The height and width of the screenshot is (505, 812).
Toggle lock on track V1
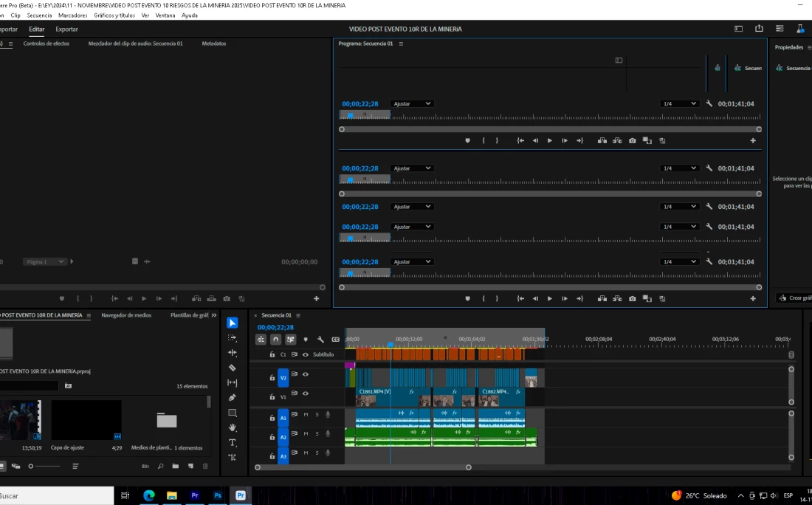(x=272, y=396)
